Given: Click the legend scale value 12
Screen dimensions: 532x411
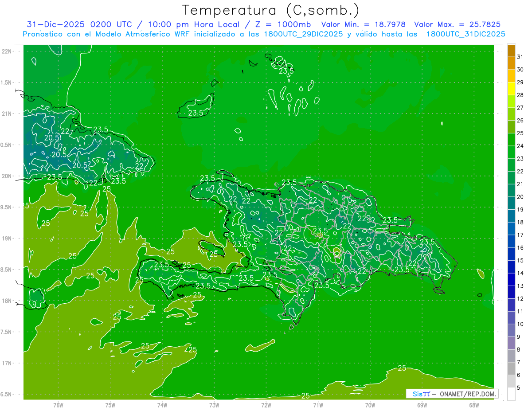Looking at the screenshot, I should click(x=520, y=298).
